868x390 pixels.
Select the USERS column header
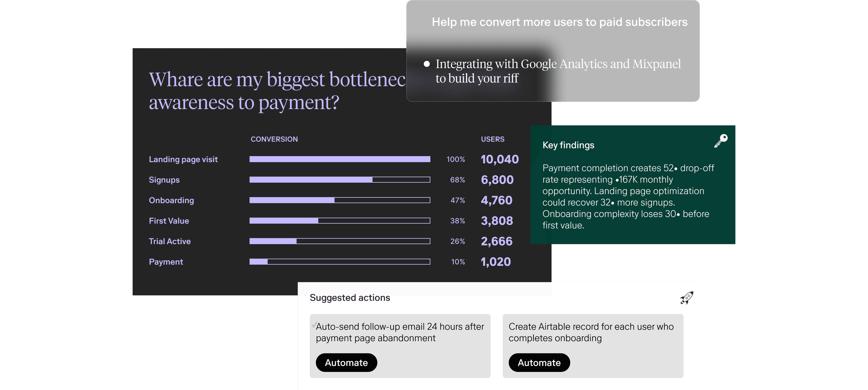[492, 139]
